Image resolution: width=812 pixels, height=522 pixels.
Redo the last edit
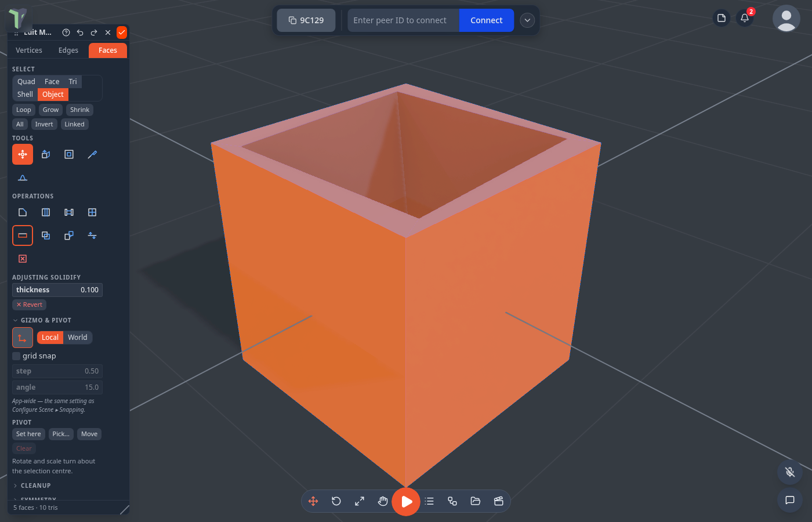tap(94, 32)
